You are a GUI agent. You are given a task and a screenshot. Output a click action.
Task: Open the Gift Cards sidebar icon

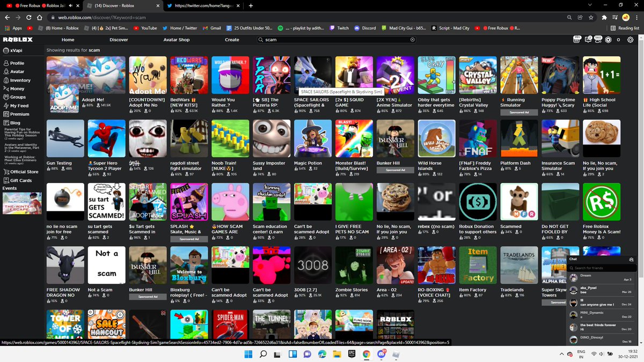6,180
